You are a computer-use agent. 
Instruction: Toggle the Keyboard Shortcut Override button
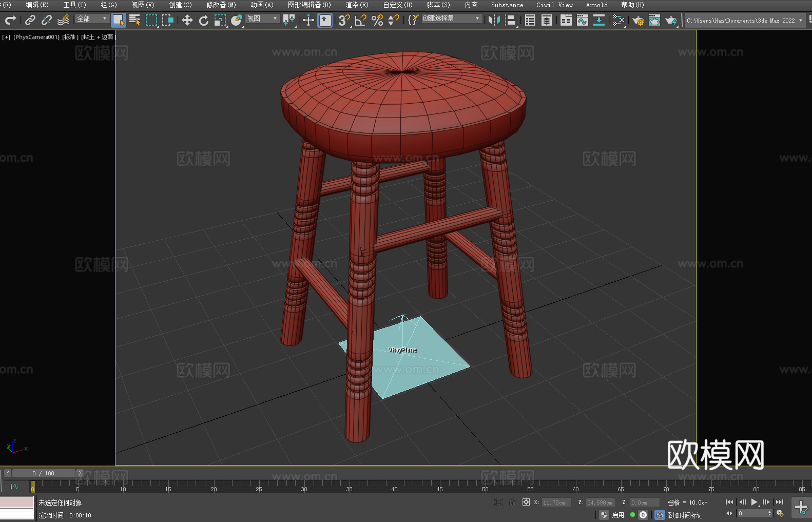325,20
